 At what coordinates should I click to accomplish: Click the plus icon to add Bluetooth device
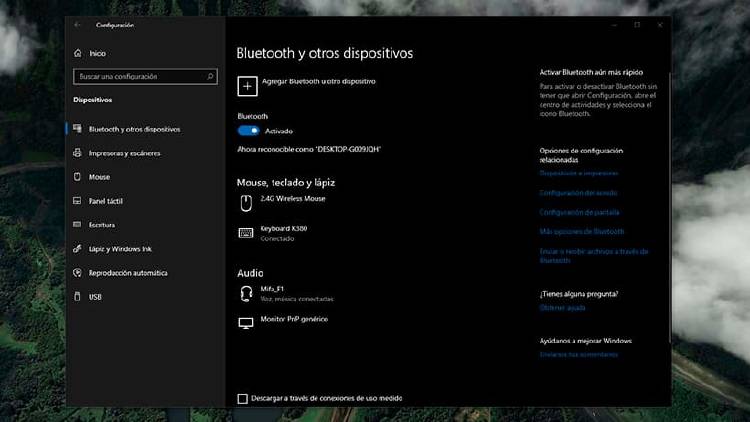click(247, 86)
